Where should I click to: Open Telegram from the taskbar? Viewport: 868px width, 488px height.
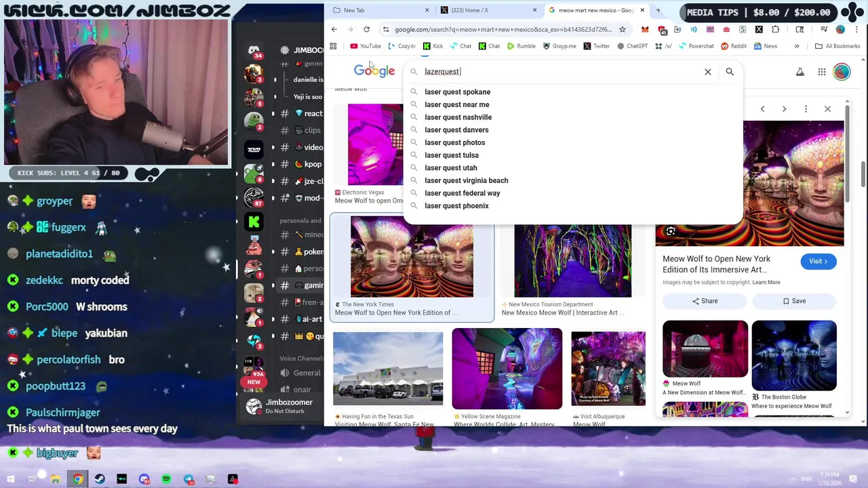tap(189, 479)
